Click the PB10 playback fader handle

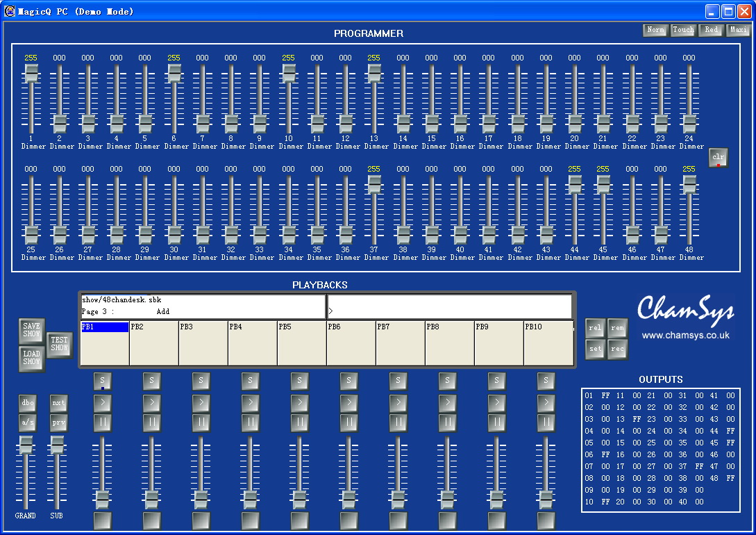(546, 499)
